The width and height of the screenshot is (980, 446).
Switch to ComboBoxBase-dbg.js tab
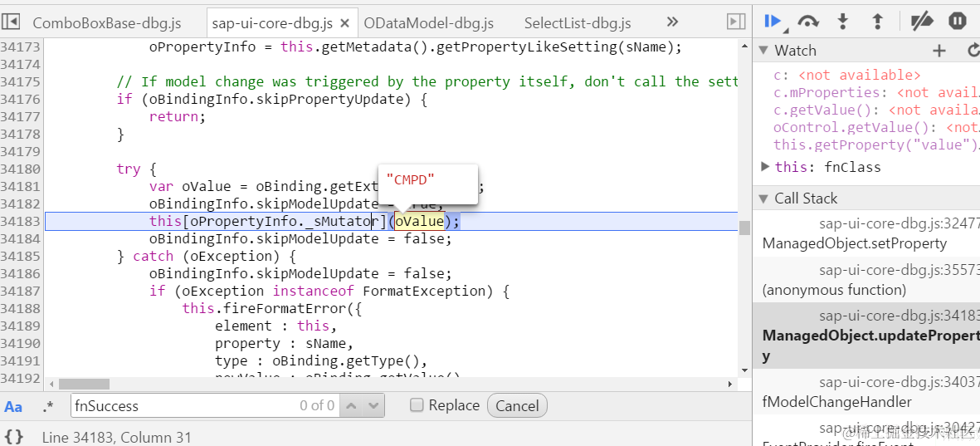(x=107, y=23)
